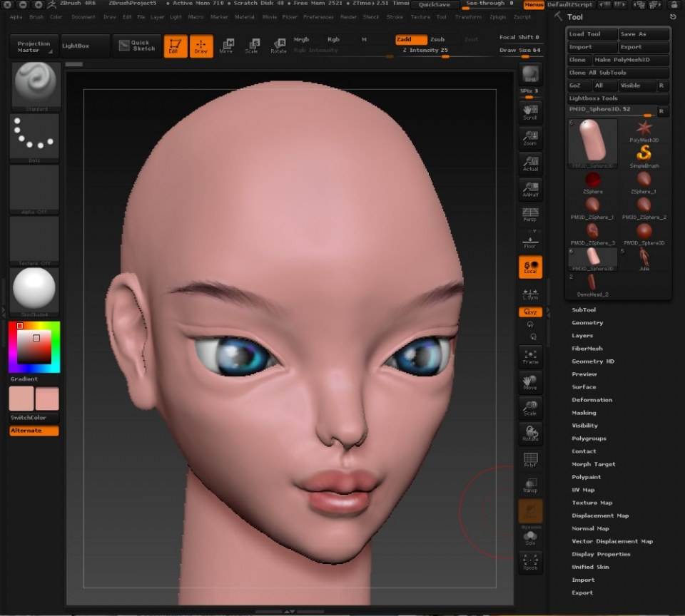The width and height of the screenshot is (685, 616).
Task: Click the Frame icon in right shelf
Action: point(530,356)
